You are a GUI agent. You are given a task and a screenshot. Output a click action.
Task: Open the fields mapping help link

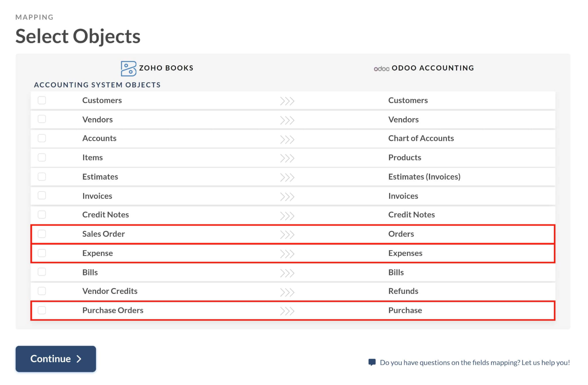[475, 363]
